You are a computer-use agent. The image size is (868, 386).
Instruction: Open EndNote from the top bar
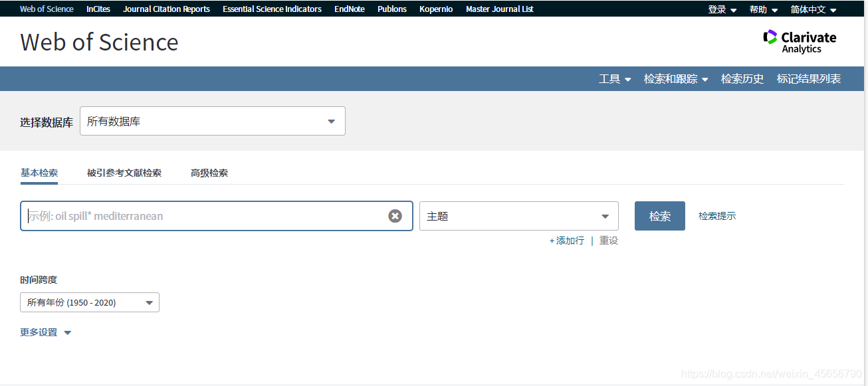pos(350,9)
